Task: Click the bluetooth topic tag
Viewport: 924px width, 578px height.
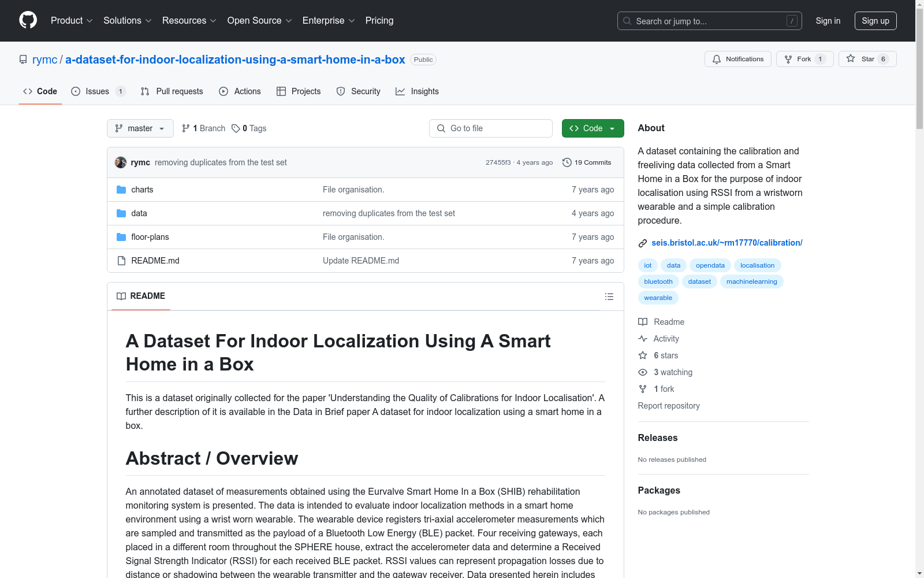Action: tap(658, 281)
